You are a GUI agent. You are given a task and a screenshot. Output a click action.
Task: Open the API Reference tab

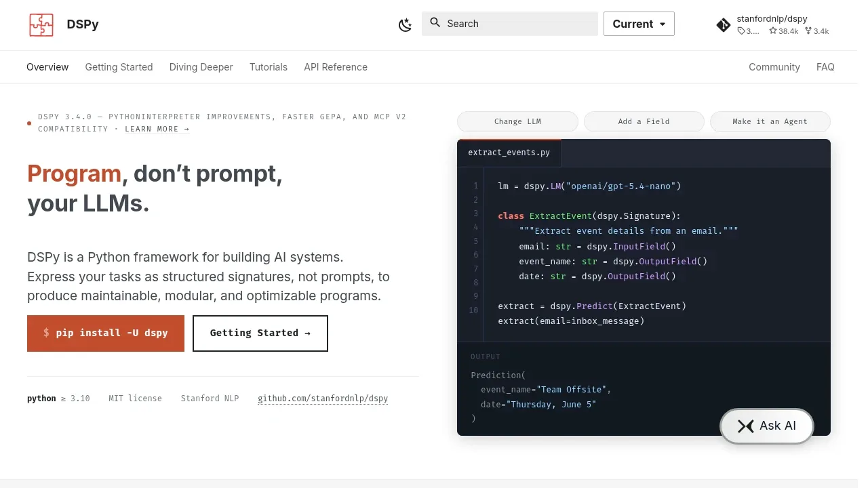tap(336, 67)
